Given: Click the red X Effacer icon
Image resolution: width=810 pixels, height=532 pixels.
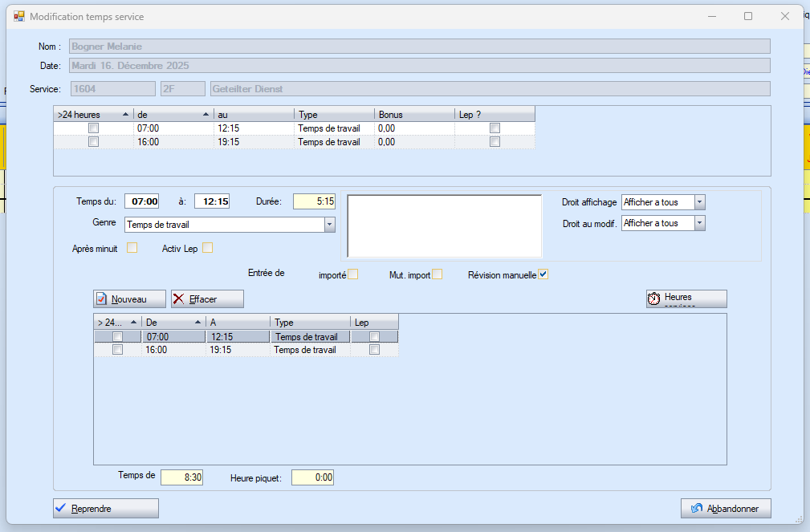Looking at the screenshot, I should [x=179, y=299].
